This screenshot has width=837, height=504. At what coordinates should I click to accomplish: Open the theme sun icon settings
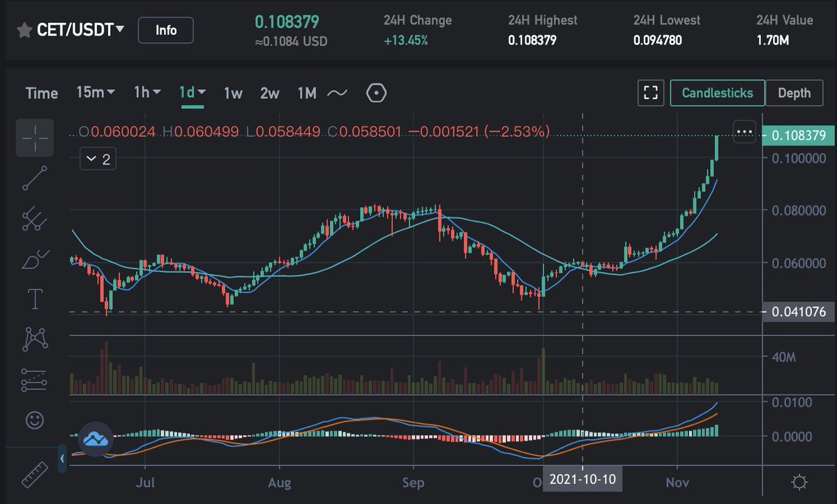[x=800, y=482]
